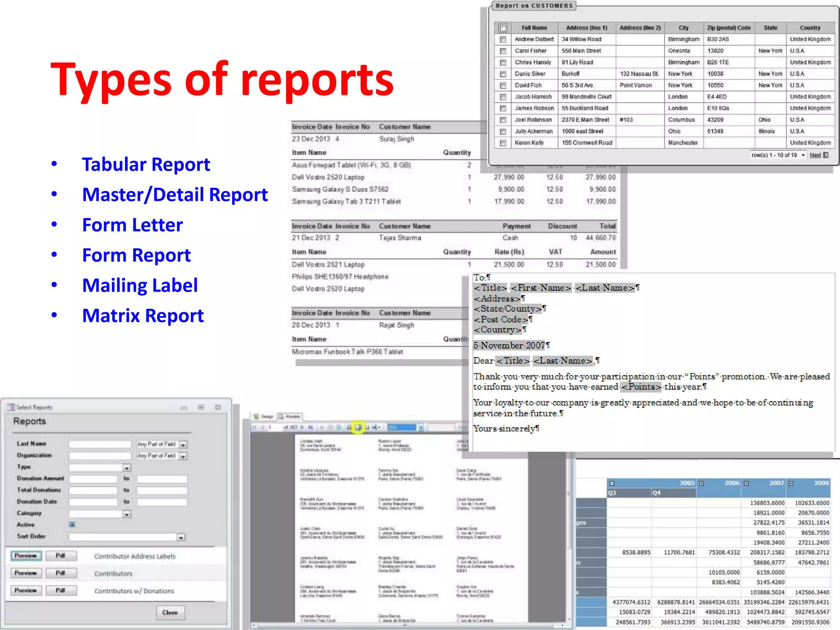This screenshot has height=630, width=840.
Task: Click the Close button in Select Reports
Action: coord(170,612)
